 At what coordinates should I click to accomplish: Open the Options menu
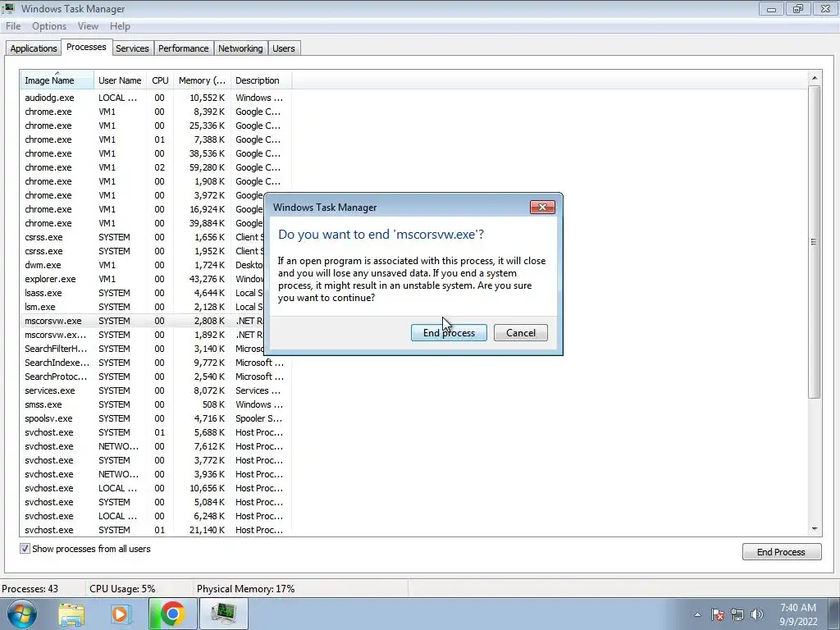coord(49,26)
